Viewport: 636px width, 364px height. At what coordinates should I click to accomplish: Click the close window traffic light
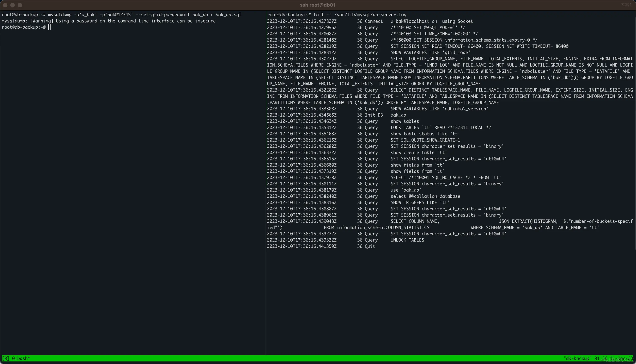coord(5,5)
